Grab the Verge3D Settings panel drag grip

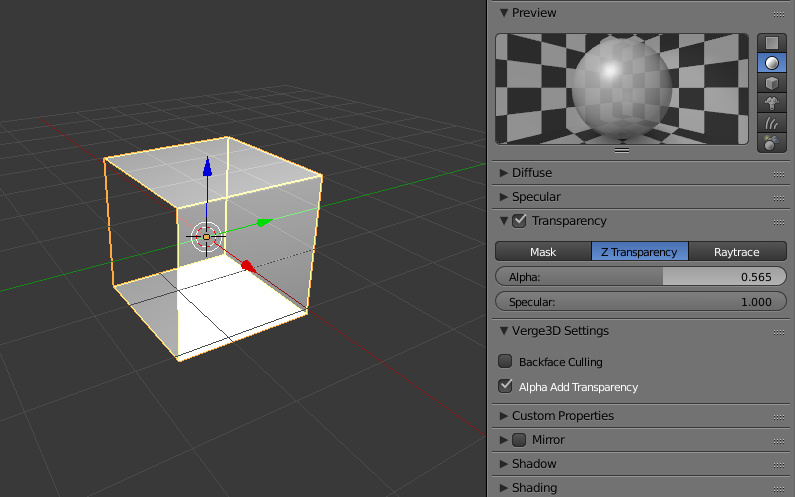(779, 332)
